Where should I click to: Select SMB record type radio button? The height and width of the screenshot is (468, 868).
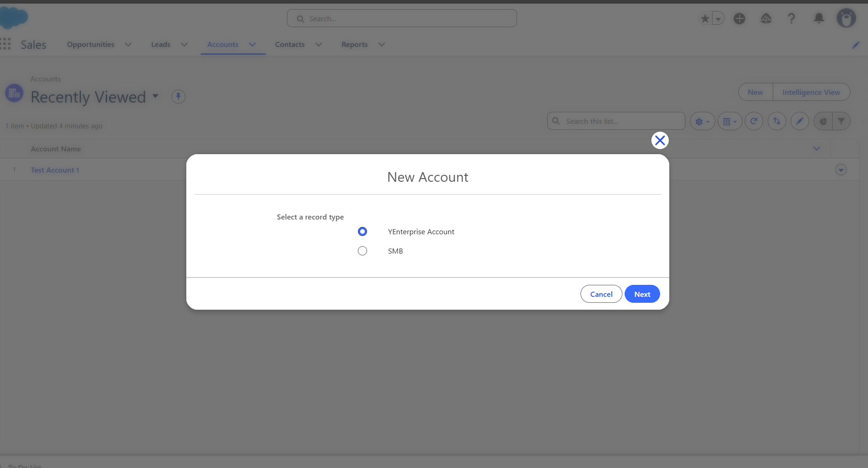point(362,251)
